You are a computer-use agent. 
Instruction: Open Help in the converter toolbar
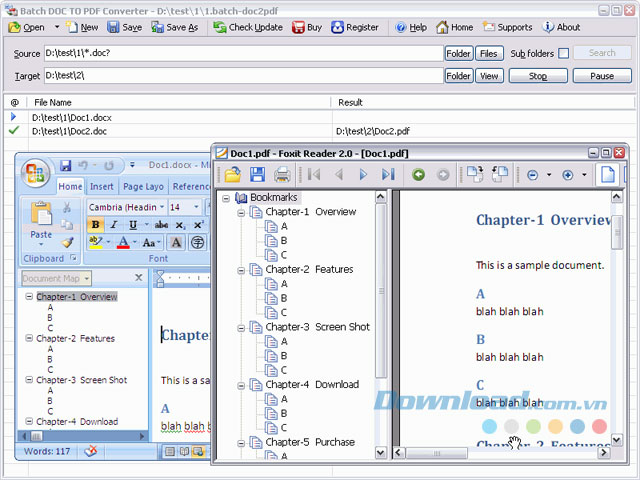(411, 27)
